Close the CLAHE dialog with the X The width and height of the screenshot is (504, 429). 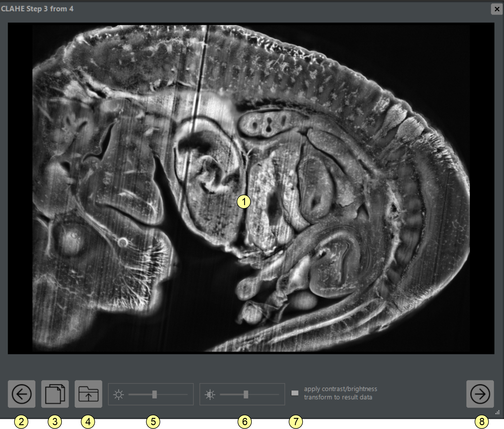coord(497,9)
